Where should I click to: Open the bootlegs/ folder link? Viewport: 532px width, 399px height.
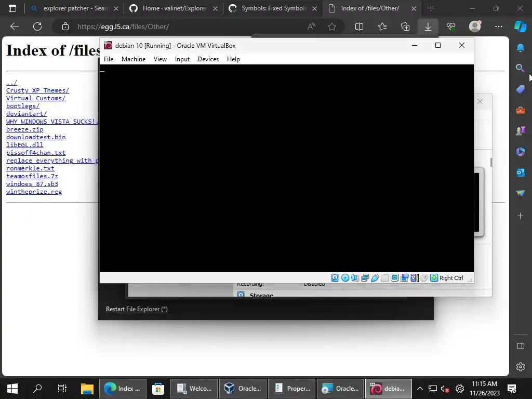pos(23,106)
